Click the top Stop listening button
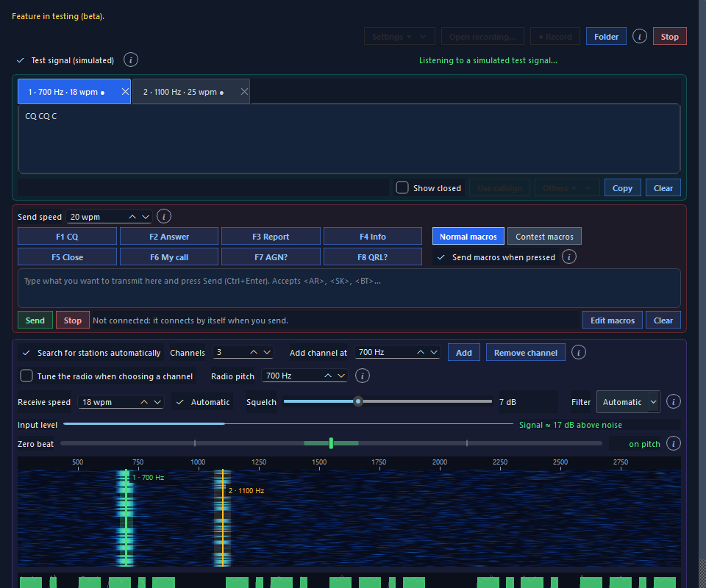The width and height of the screenshot is (706, 588). [x=669, y=37]
